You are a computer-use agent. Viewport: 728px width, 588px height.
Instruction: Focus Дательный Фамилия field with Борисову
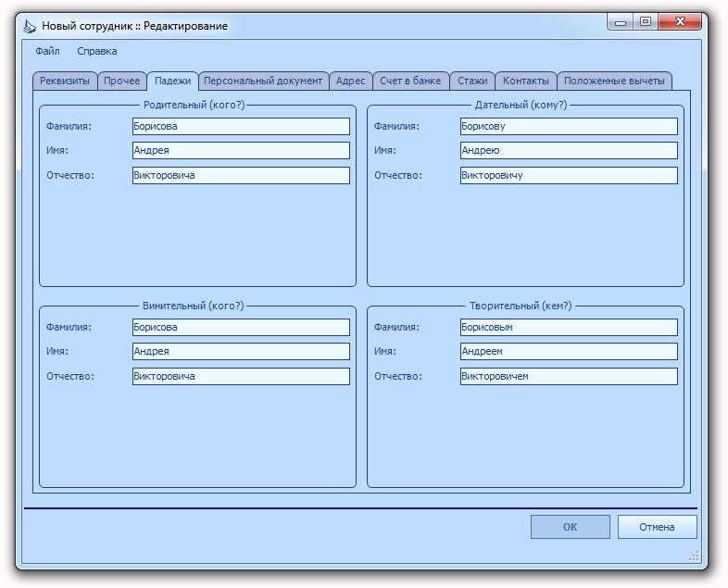[x=569, y=126]
